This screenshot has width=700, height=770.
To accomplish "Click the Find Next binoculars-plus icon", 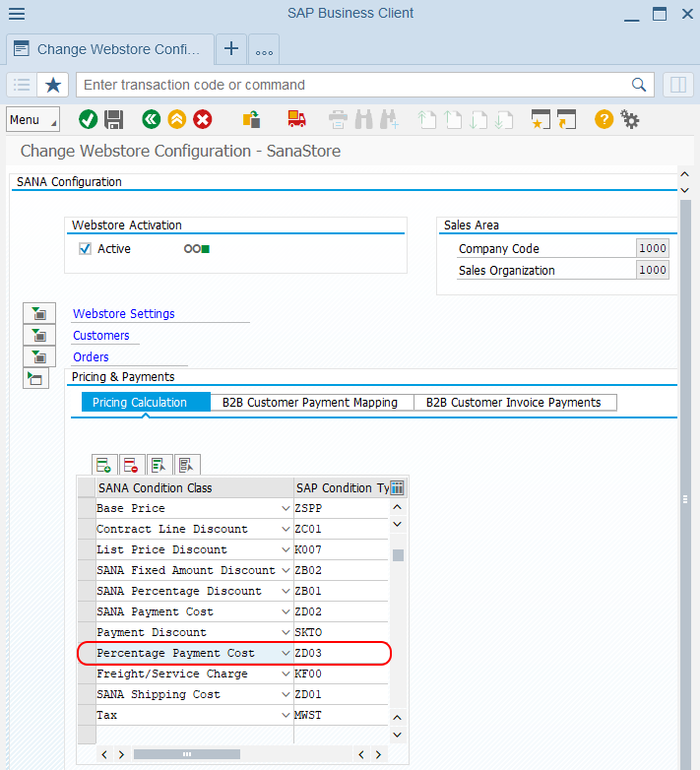I will coord(389,119).
